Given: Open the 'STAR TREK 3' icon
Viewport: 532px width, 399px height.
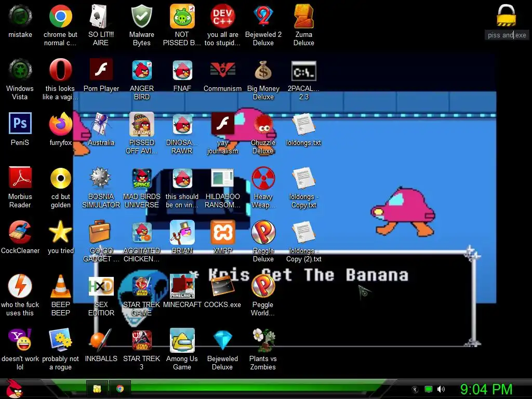Looking at the screenshot, I should pyautogui.click(x=141, y=341).
